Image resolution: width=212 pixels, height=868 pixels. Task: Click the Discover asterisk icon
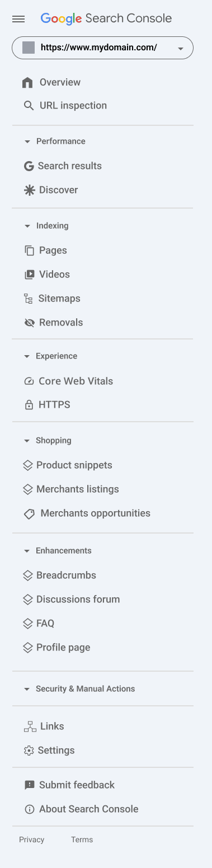[29, 190]
